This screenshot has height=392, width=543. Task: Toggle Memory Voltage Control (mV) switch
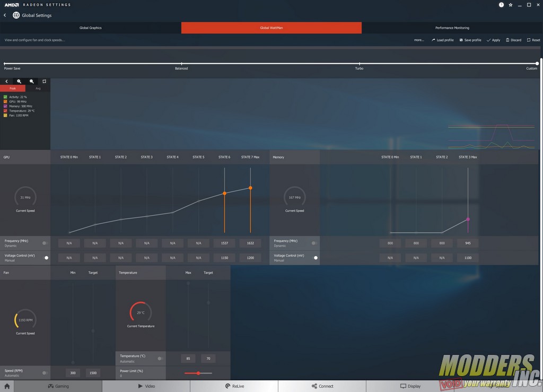[x=315, y=258]
